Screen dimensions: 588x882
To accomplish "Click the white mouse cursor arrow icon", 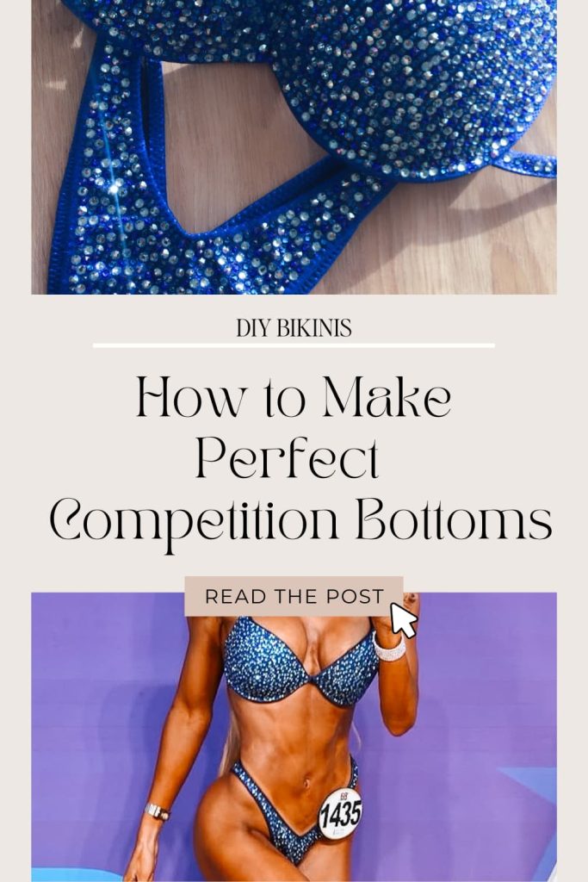I will coord(404,620).
